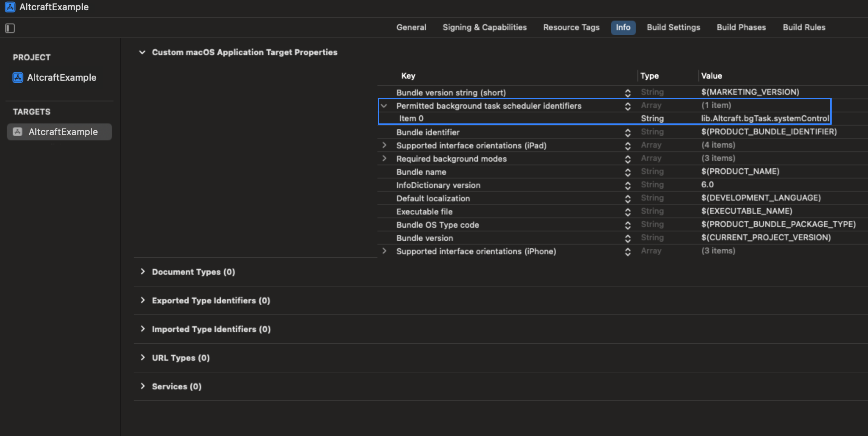Image resolution: width=868 pixels, height=436 pixels.
Task: Select the Bundle OS Type code key
Action: coord(437,225)
